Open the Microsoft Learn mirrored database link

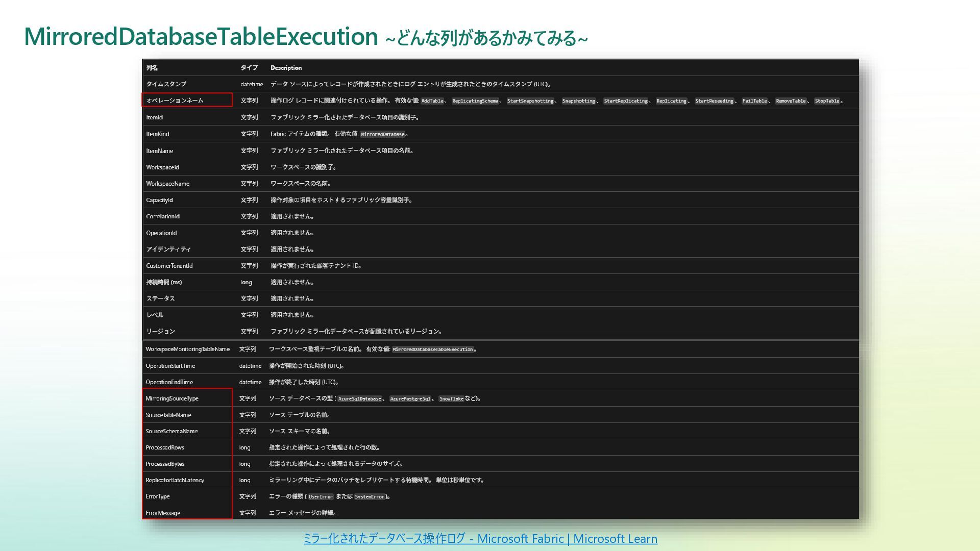pyautogui.click(x=480, y=539)
